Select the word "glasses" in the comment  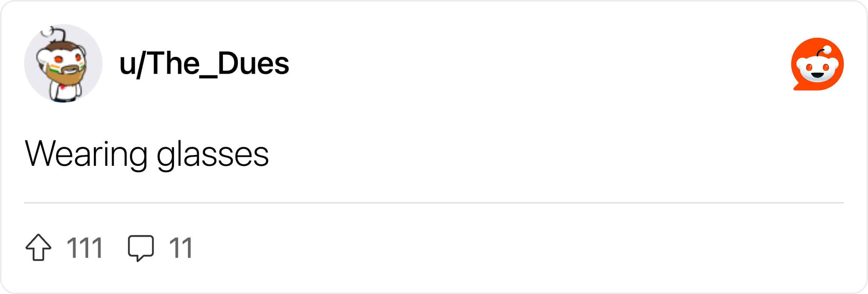coord(212,155)
